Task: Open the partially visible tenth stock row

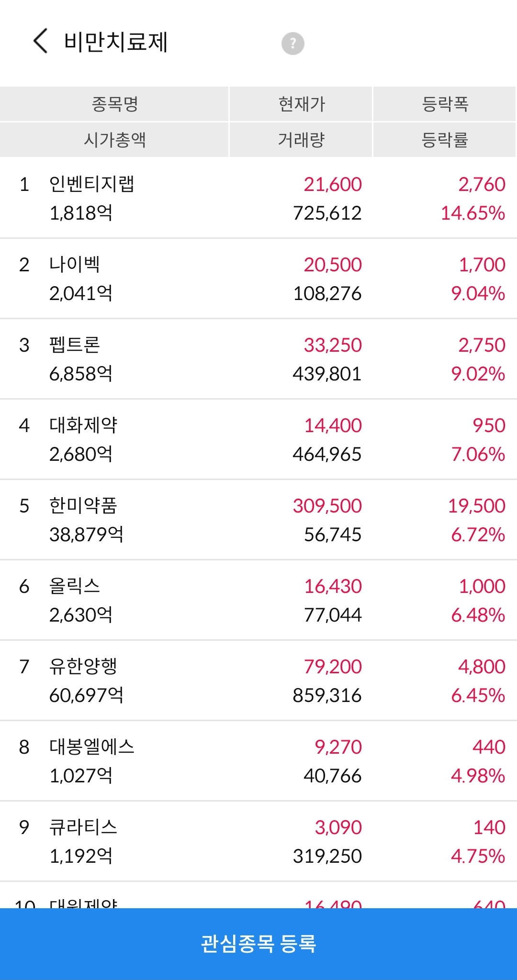Action: pyautogui.click(x=258, y=895)
